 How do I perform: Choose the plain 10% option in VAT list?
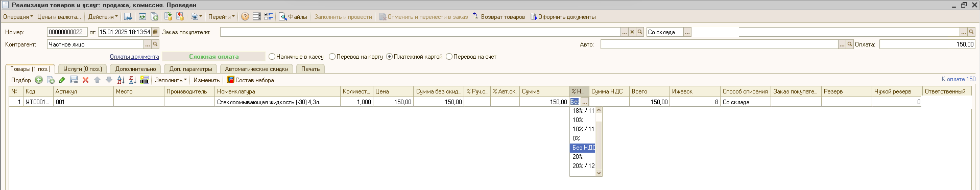click(583, 120)
